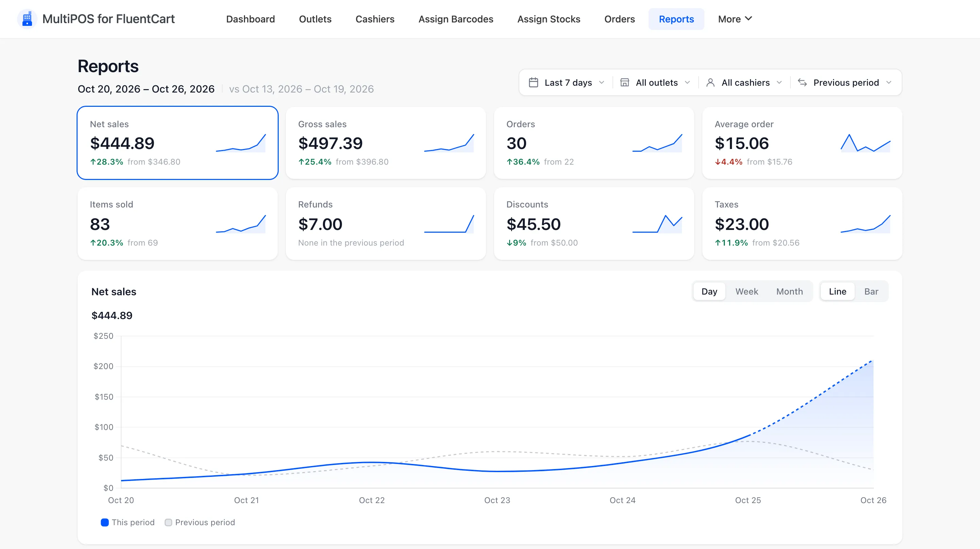Open the Previous period comparison dropdown
This screenshot has width=980, height=549.
(845, 83)
